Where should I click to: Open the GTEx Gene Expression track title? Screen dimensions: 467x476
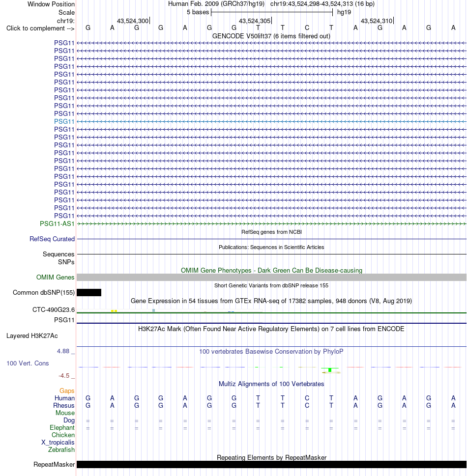pos(271,301)
